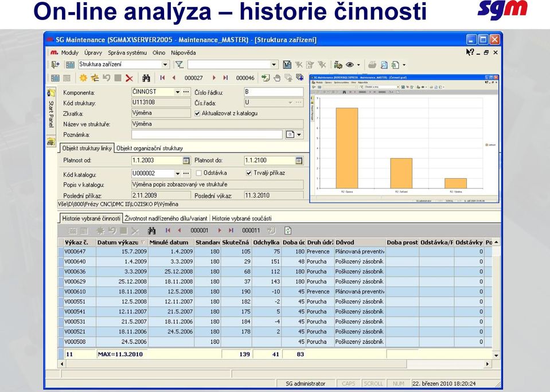Go to next record in history toolbar
Image resolution: width=550 pixels, height=392 pixels.
pos(220,230)
